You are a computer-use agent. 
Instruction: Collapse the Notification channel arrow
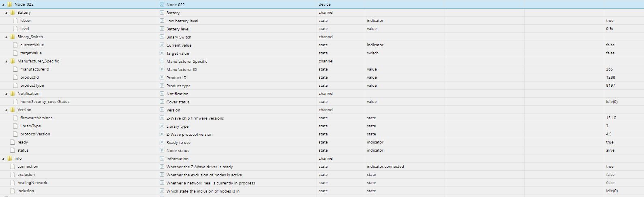click(x=6, y=94)
